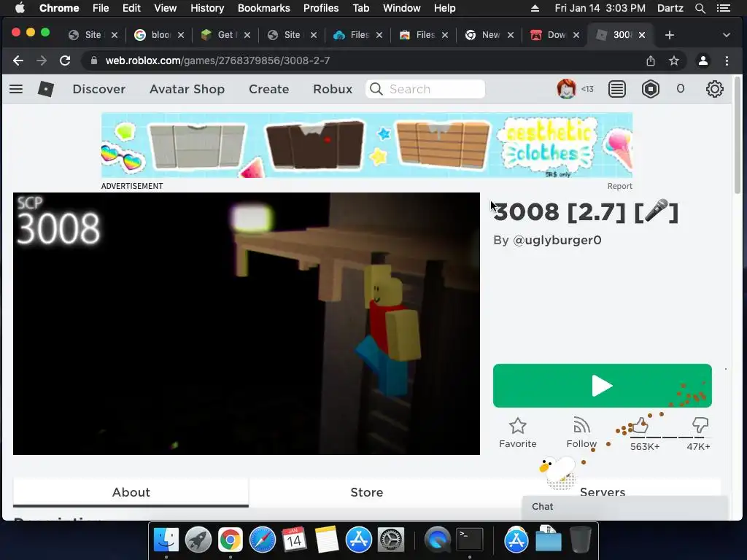
Task: Open Spotlight search in menu bar
Action: point(700,8)
